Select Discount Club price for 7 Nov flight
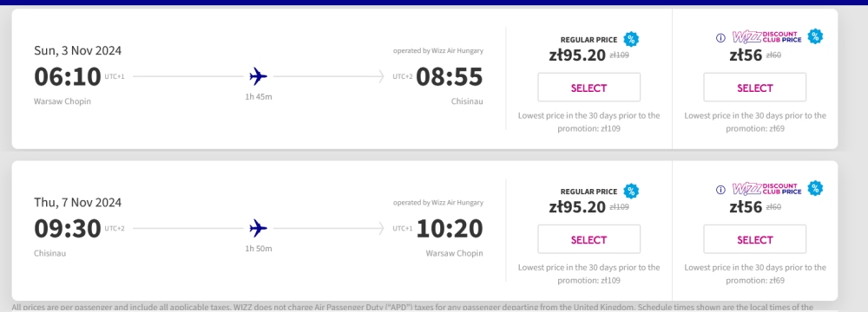Viewport: 868px width, 312px height. (x=754, y=239)
